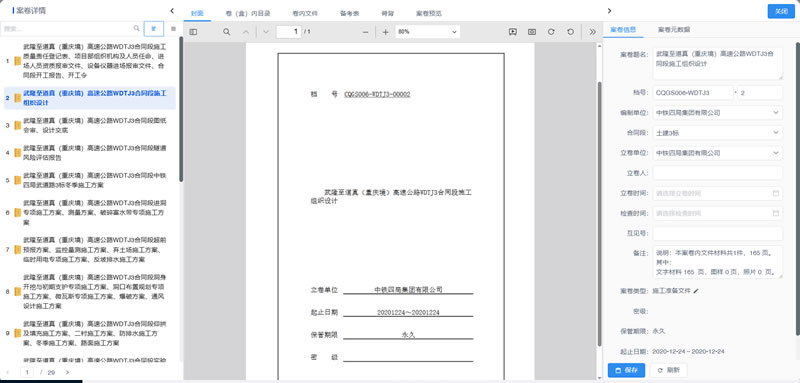Edit the 案卷题名 text area
The height and width of the screenshot is (383, 800).
[x=717, y=63]
